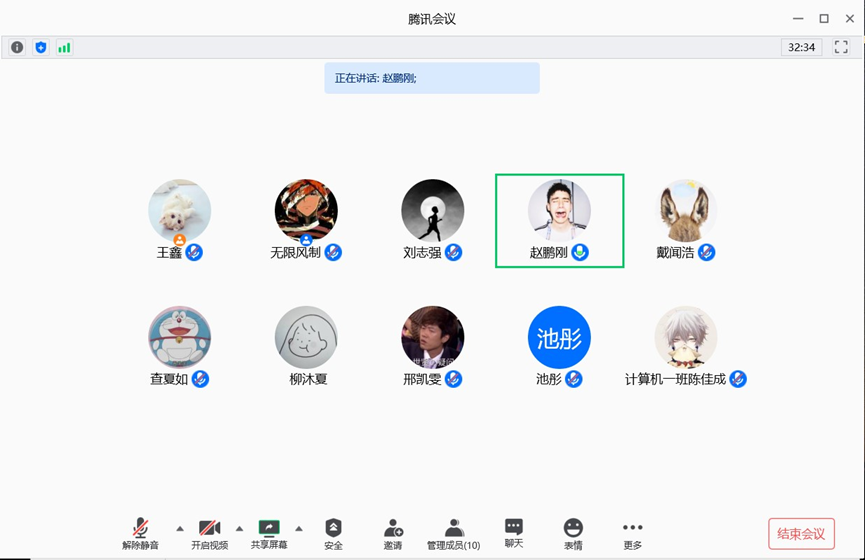Expand the arrow next to 开启视频
Viewport: 865px width, 560px height.
(239, 528)
